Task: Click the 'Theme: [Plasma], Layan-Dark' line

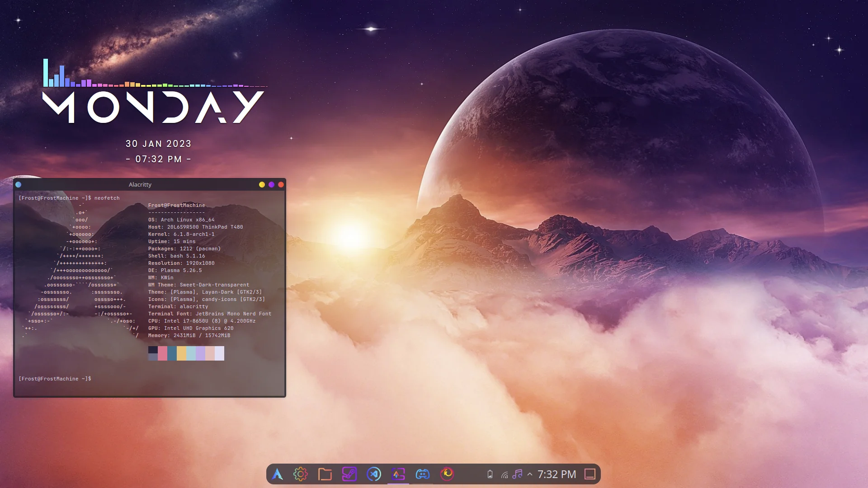Action: click(205, 292)
